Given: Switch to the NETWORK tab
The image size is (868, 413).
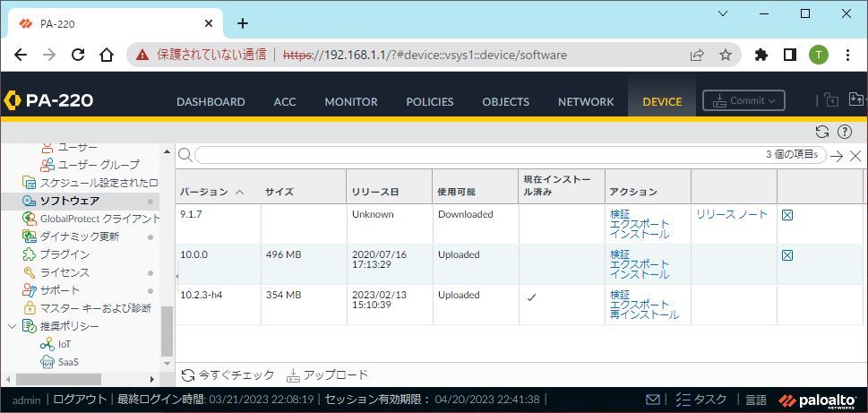Looking at the screenshot, I should click(x=586, y=102).
